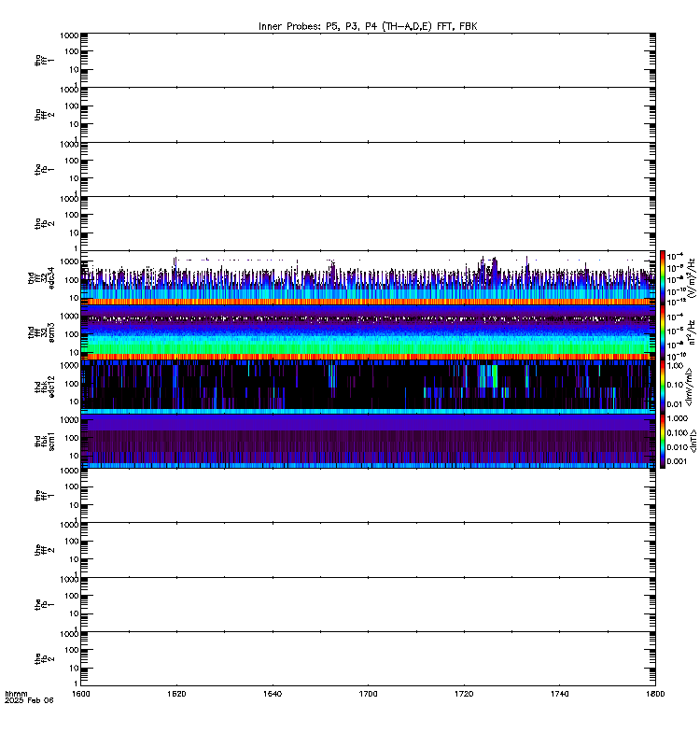
Task: Click the '2025 Feb 06' date label
Action: click(29, 700)
